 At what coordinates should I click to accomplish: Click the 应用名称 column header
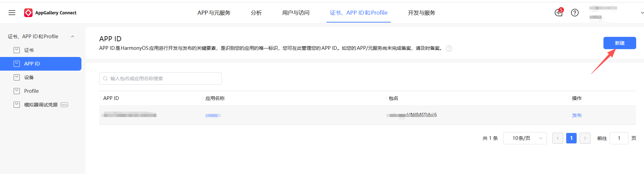(x=215, y=98)
